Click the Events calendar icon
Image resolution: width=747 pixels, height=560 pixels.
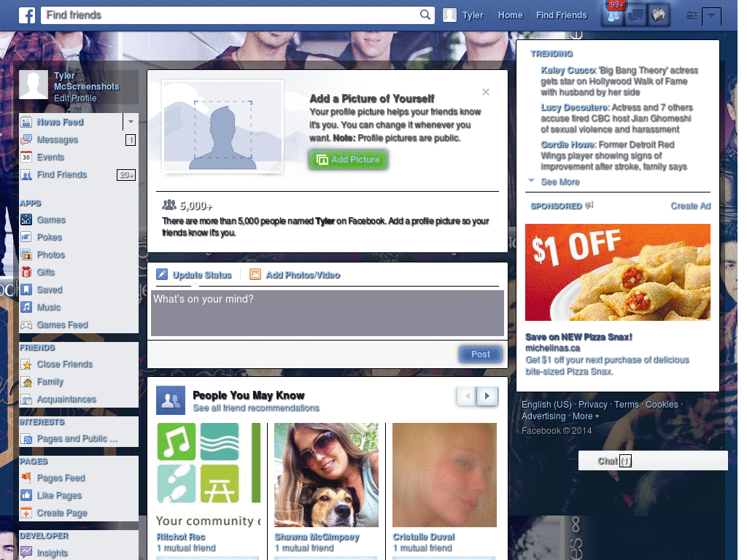[x=26, y=157]
